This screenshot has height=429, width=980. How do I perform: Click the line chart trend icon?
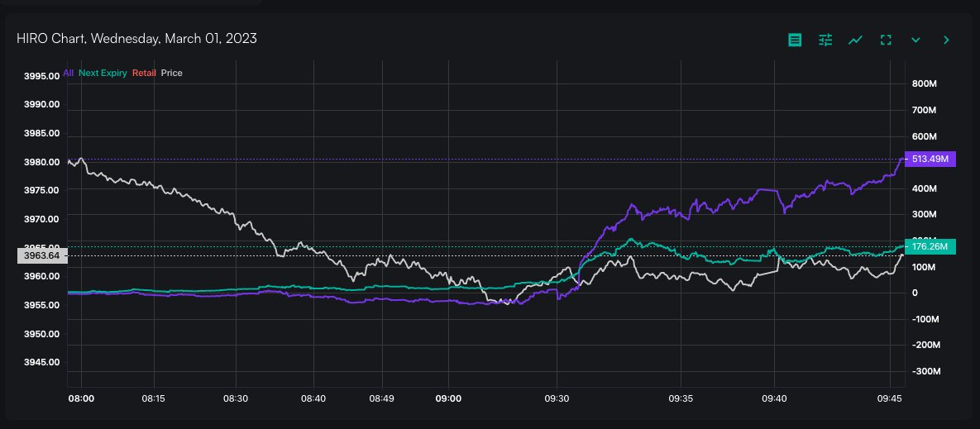coord(856,40)
